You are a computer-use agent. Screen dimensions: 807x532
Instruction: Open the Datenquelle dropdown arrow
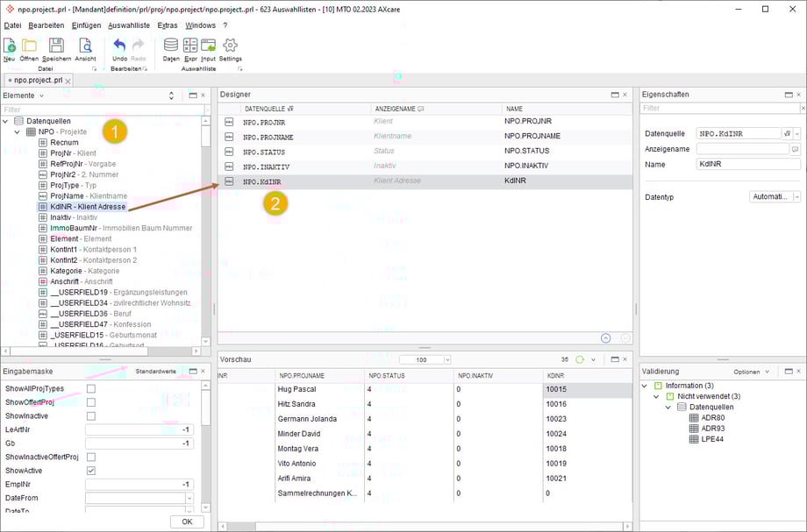tap(796, 133)
